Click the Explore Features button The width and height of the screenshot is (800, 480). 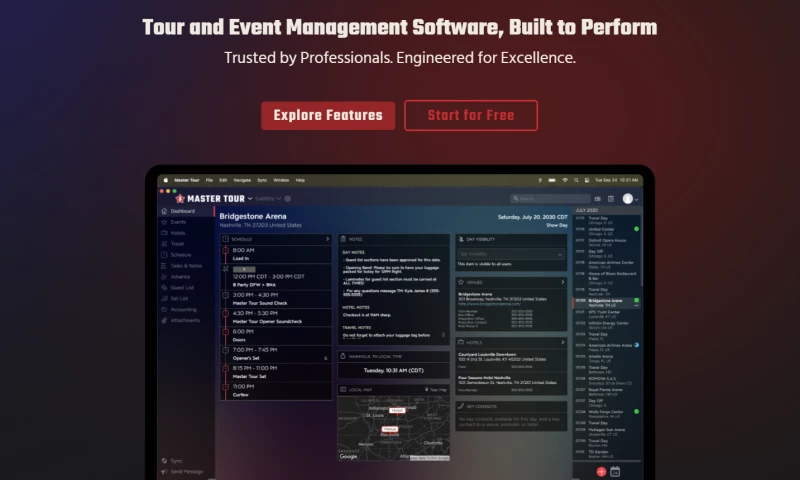coord(328,115)
